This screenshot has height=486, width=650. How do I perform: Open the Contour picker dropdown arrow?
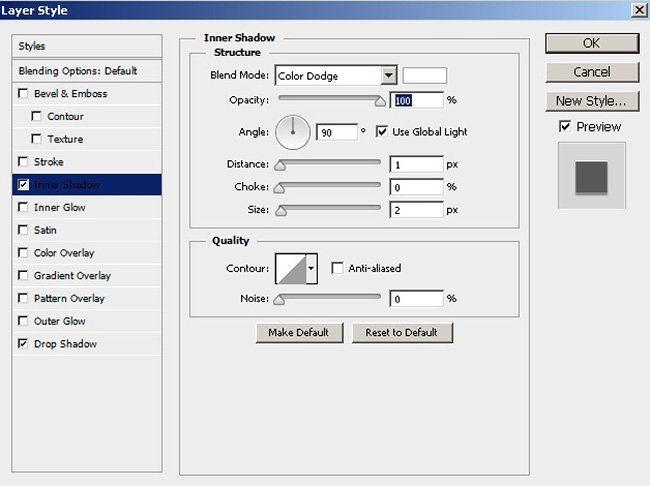point(311,269)
